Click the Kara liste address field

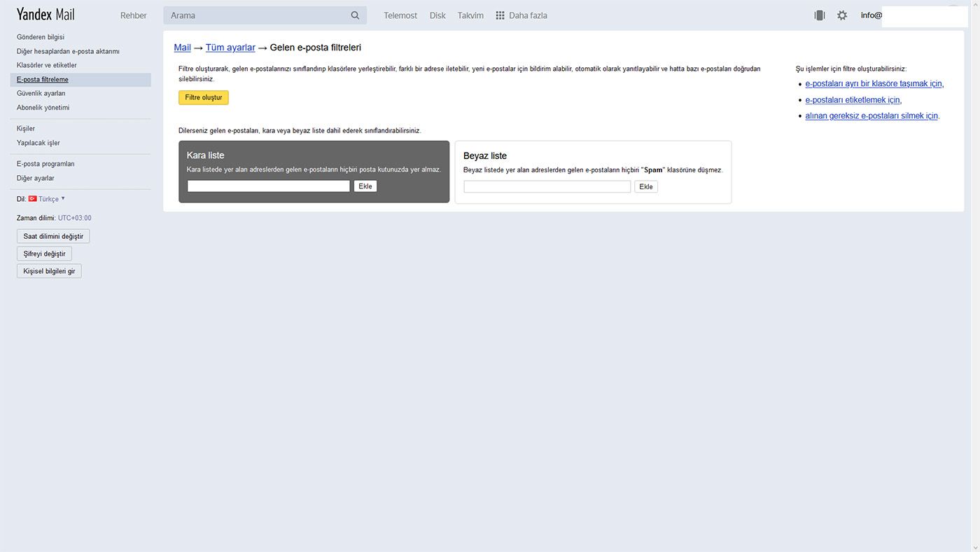(x=269, y=186)
